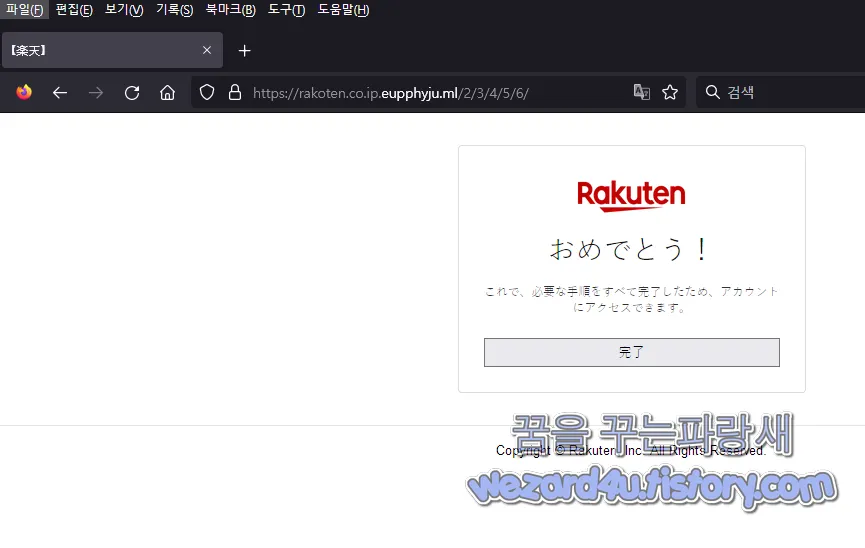Open the 보기(V) menu
Viewport: 865px width, 548px height.
tap(124, 9)
